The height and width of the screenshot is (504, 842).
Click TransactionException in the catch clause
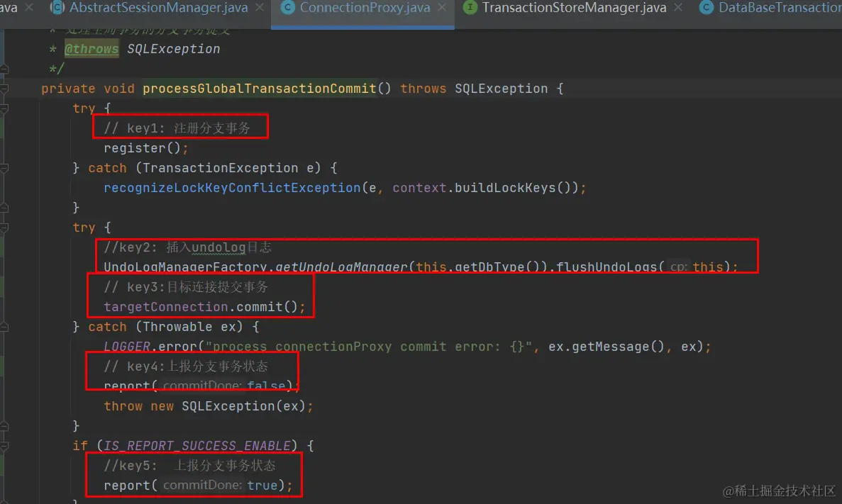(x=220, y=168)
